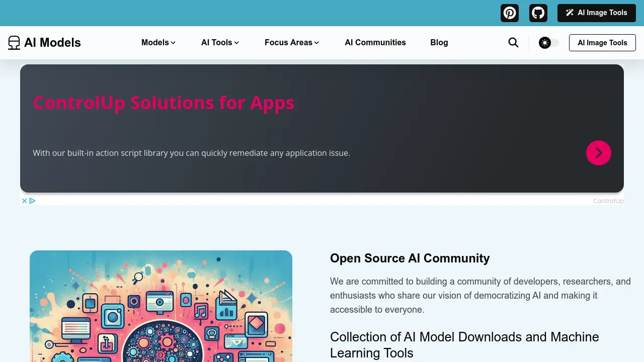Click the Collection of AI Model Downloads heading
644x362 pixels.
click(464, 345)
